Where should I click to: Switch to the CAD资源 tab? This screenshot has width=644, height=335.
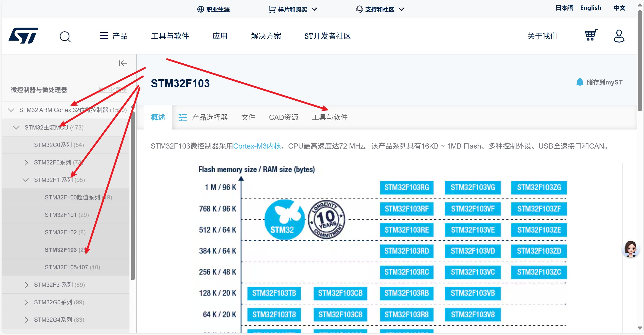[284, 117]
